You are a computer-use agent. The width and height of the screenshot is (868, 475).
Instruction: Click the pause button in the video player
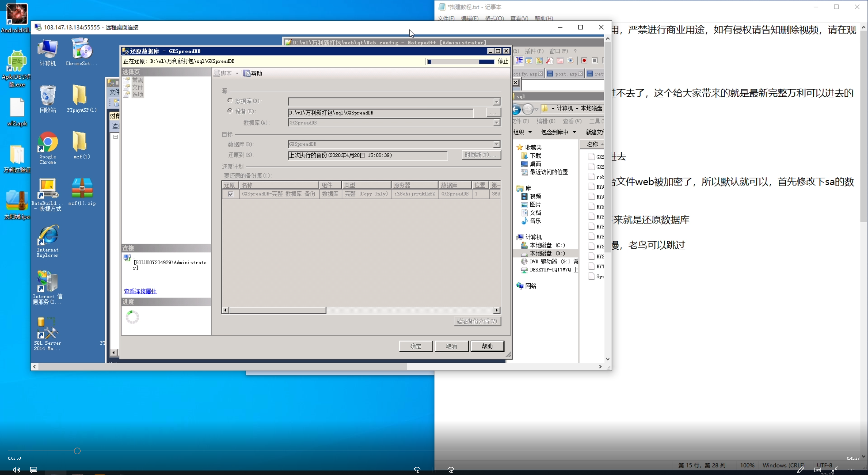coord(434,470)
